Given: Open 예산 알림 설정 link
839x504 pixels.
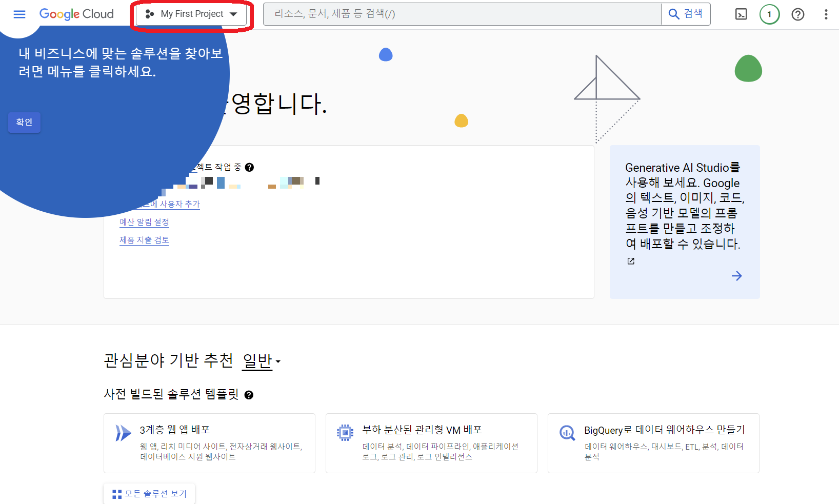Looking at the screenshot, I should click(x=144, y=222).
